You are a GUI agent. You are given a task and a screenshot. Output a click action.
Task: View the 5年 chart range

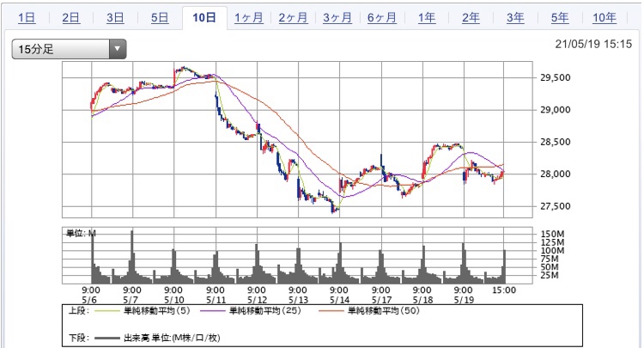coord(560,18)
